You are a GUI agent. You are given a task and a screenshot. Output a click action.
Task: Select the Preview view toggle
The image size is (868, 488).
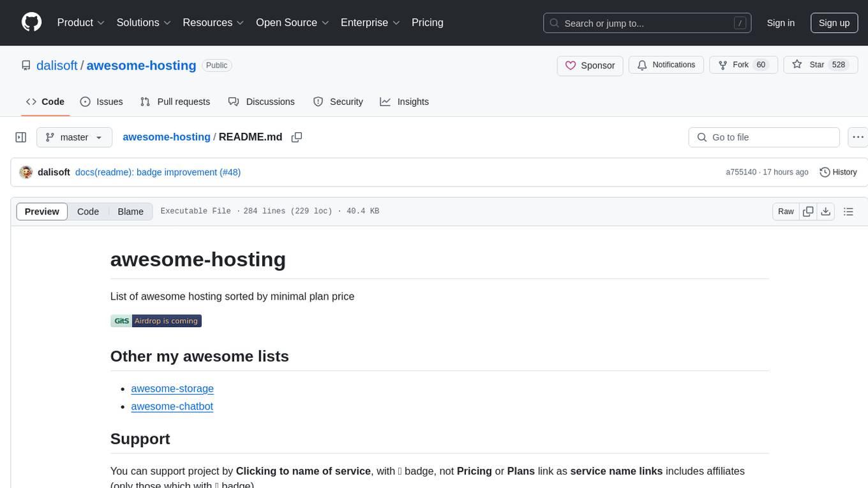tap(42, 211)
